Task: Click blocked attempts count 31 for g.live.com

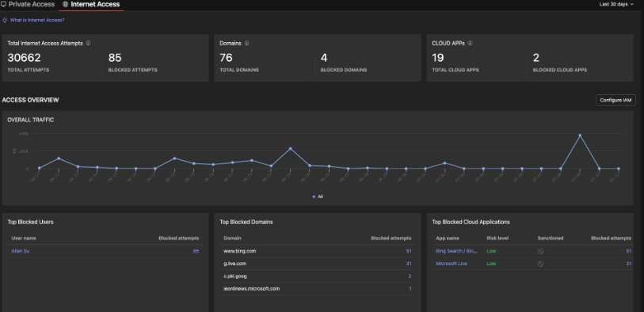Action: pyautogui.click(x=409, y=264)
